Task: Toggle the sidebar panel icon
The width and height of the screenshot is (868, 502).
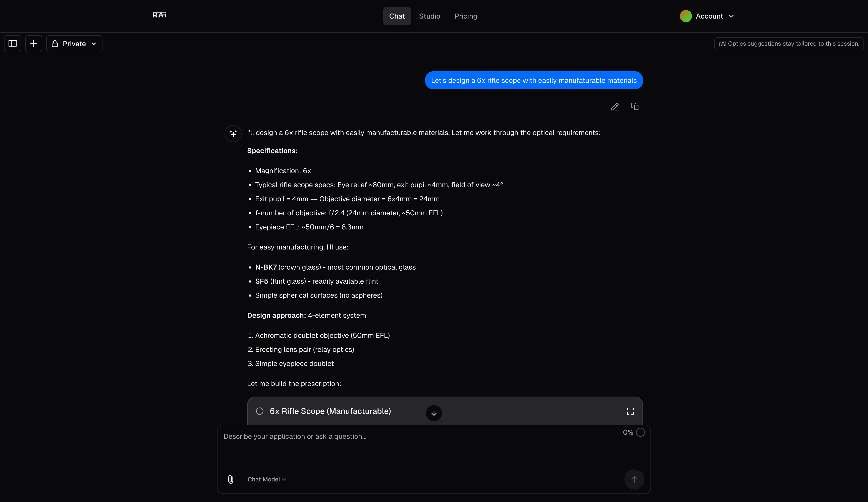Action: [13, 44]
